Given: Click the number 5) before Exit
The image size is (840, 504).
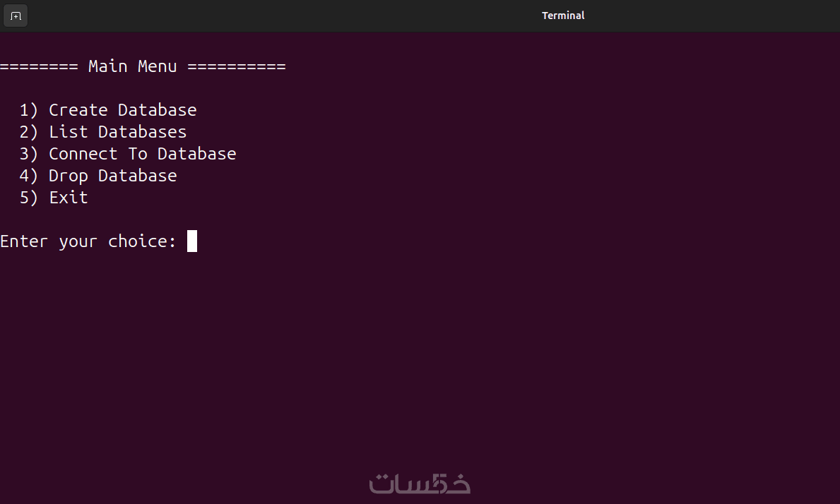Looking at the screenshot, I should [x=29, y=198].
